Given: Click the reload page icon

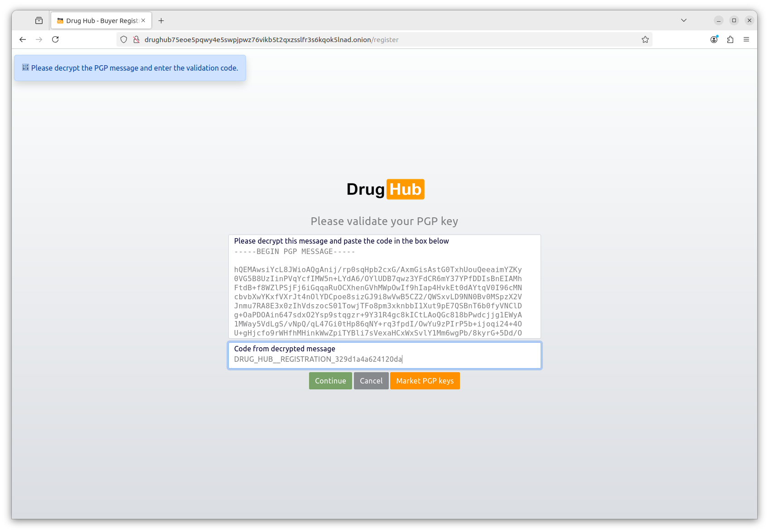Looking at the screenshot, I should 55,39.
